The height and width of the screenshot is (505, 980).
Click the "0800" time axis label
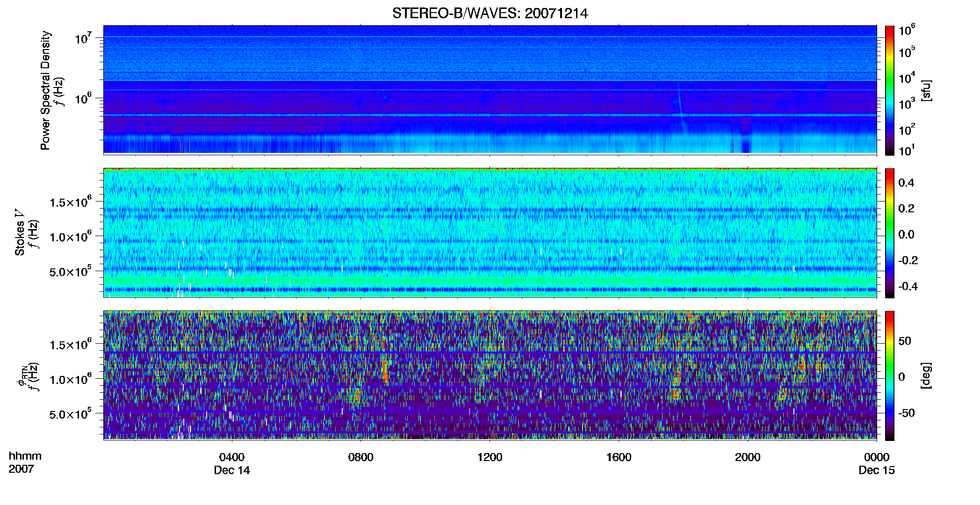pos(361,457)
